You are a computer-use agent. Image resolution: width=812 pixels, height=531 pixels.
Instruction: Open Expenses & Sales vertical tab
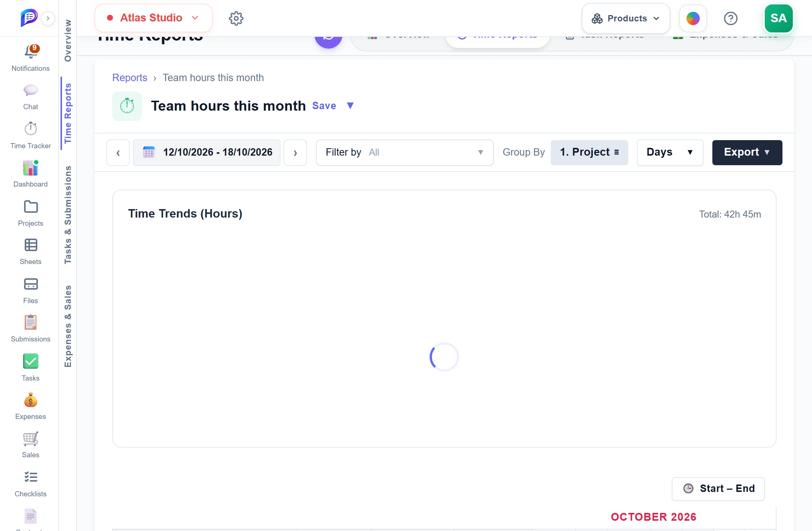click(x=68, y=326)
